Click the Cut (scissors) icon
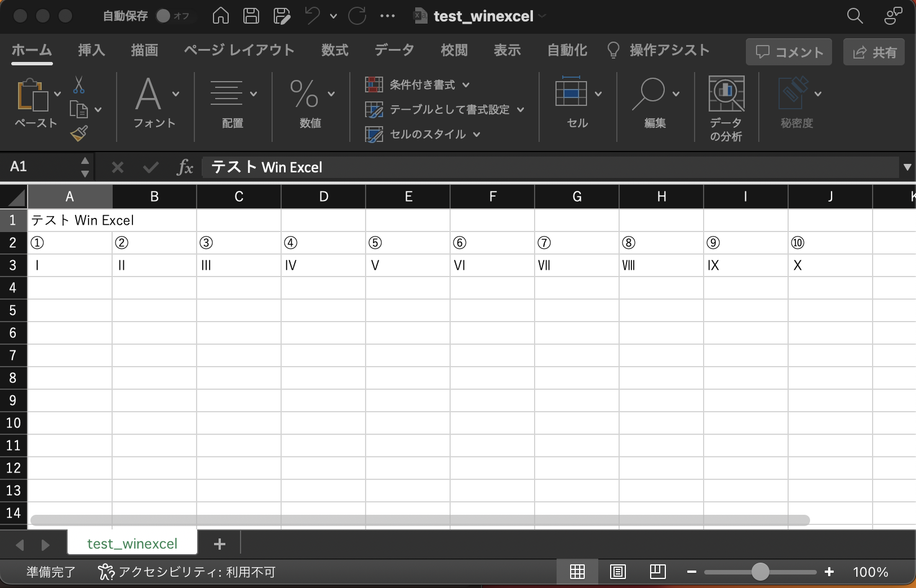 click(x=79, y=86)
